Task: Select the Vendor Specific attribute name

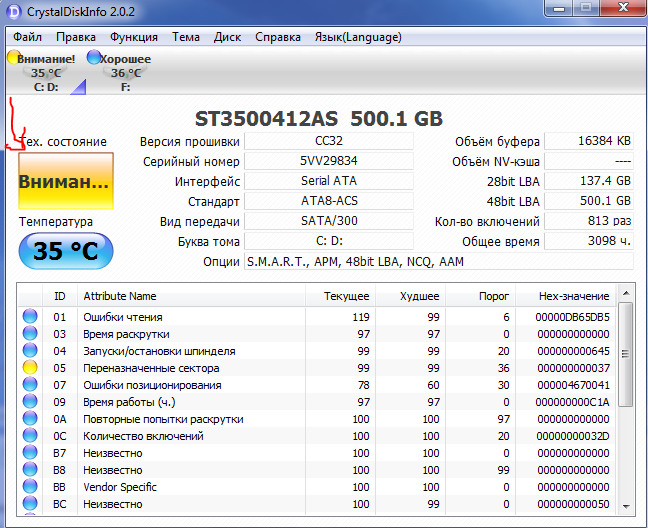Action: tap(120, 487)
